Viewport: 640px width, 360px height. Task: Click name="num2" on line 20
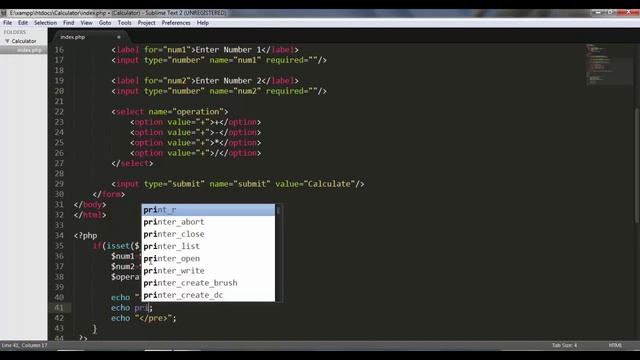236,91
